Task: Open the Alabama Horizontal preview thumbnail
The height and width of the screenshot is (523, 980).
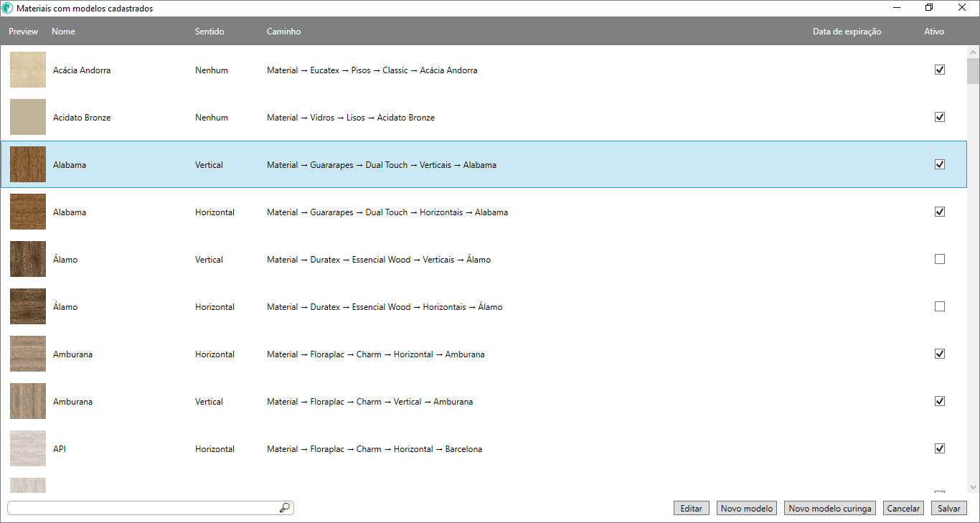Action: 28,212
